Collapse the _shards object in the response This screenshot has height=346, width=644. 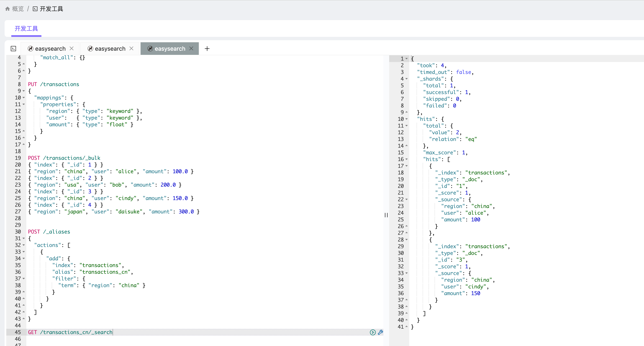pyautogui.click(x=407, y=79)
